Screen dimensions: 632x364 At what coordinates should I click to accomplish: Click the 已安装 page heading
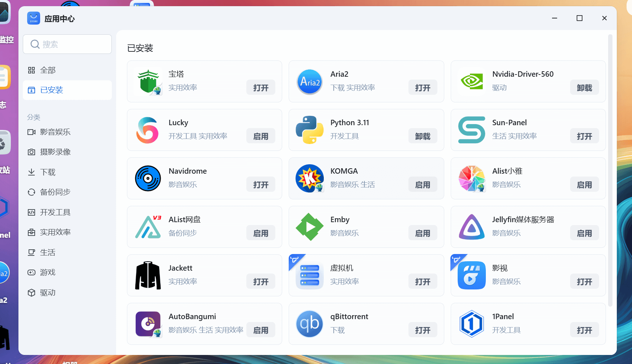(x=140, y=48)
